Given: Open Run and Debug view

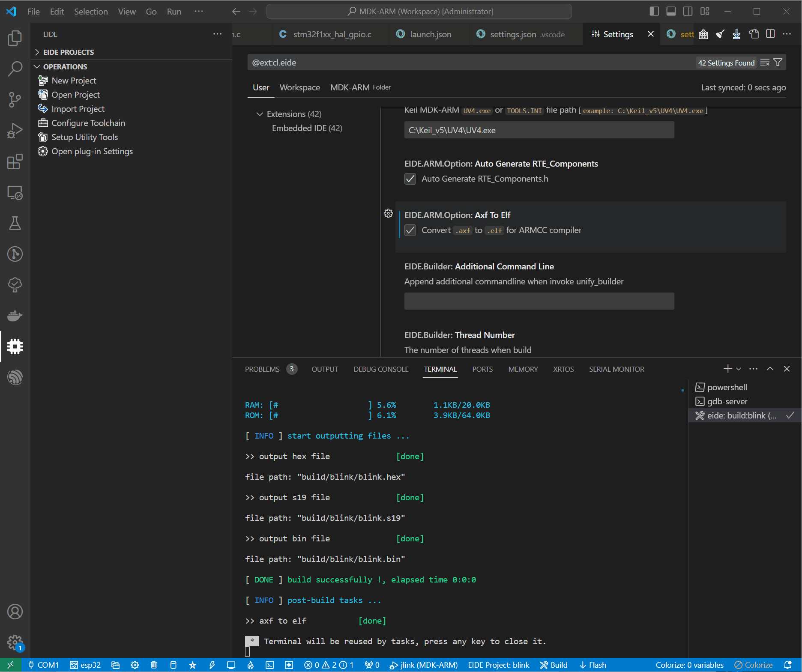Looking at the screenshot, I should click(15, 130).
